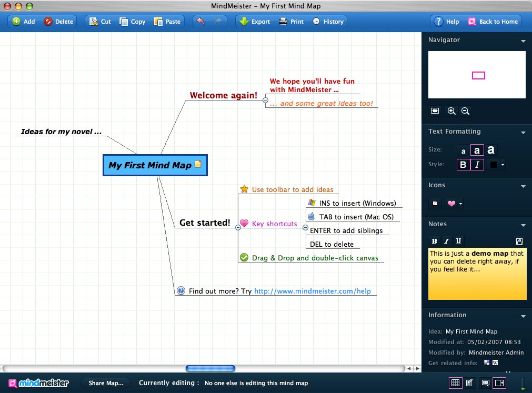Toggle italic in the Notes editor
The image size is (532, 393).
[447, 241]
